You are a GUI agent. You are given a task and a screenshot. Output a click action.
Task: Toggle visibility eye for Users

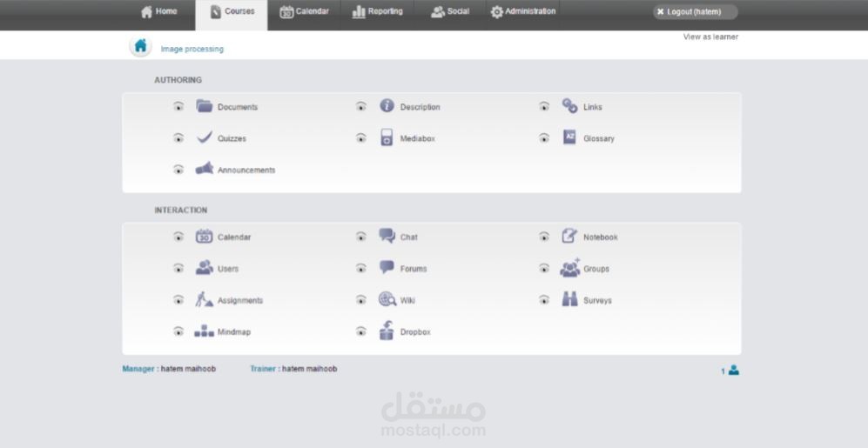tap(178, 268)
